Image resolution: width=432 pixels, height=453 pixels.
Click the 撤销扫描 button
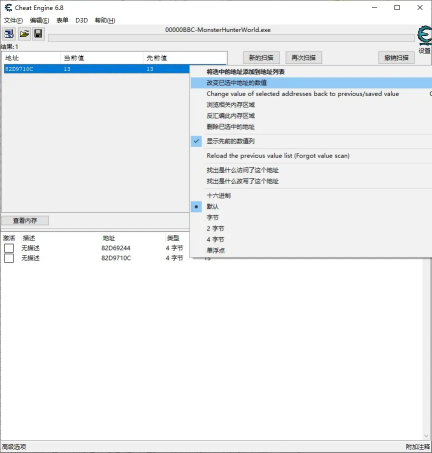pos(396,58)
